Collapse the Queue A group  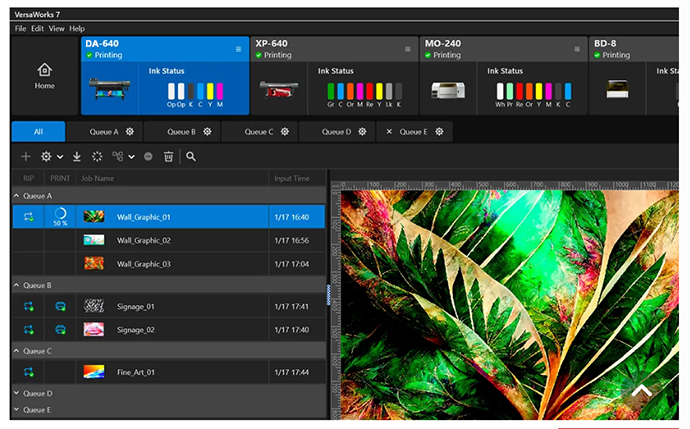(16, 195)
